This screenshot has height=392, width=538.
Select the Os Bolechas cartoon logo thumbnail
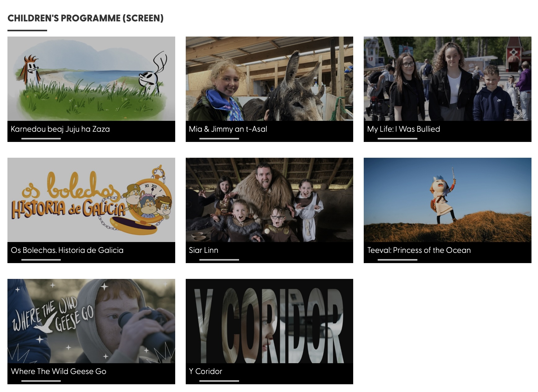point(91,200)
